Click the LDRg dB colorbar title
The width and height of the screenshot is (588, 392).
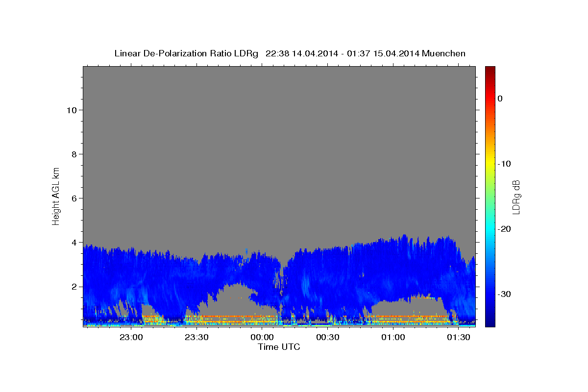coord(516,197)
